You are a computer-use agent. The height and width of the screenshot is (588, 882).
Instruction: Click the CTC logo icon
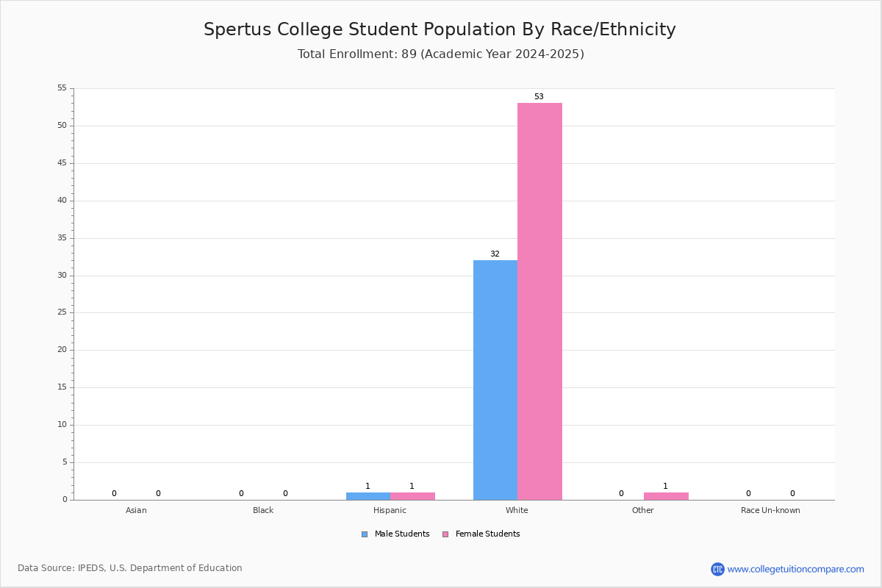click(717, 569)
